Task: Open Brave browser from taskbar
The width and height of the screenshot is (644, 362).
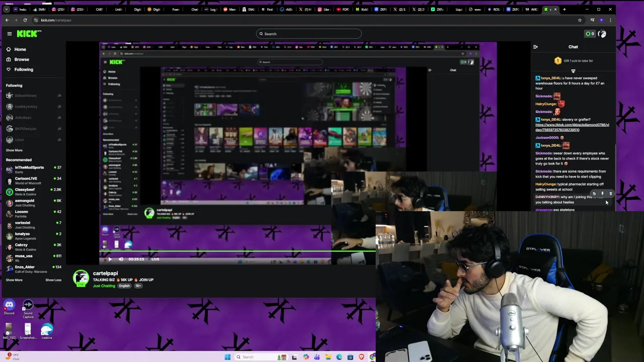Action: (x=361, y=357)
